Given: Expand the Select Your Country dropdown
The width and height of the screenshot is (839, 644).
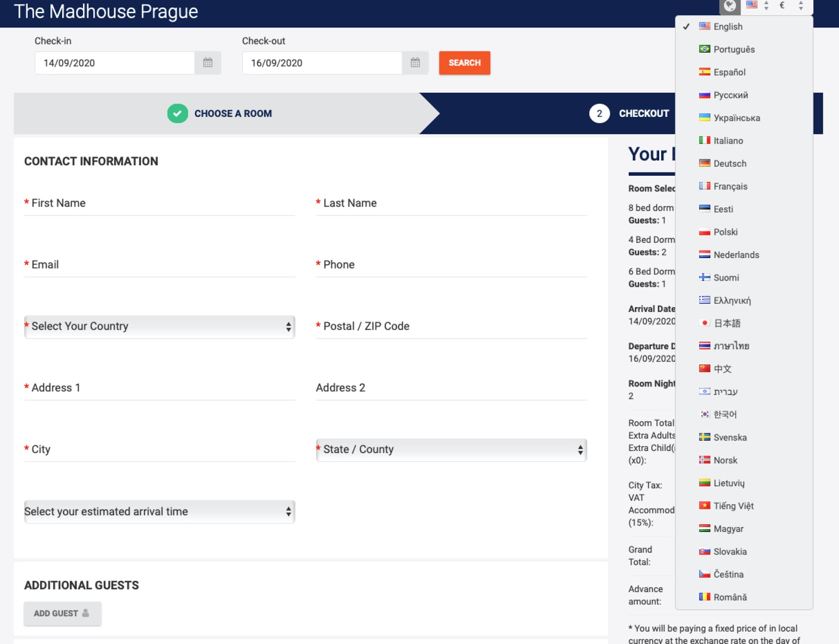Looking at the screenshot, I should [159, 327].
